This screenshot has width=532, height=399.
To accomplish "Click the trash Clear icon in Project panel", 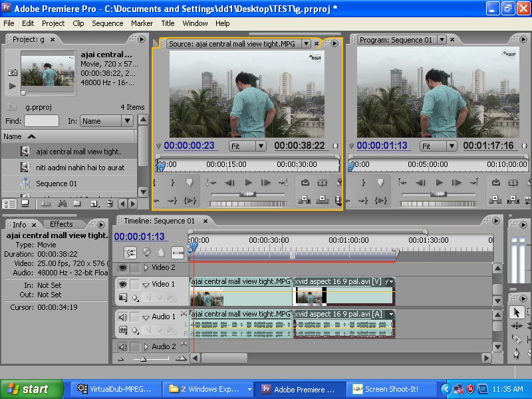I will (x=110, y=204).
